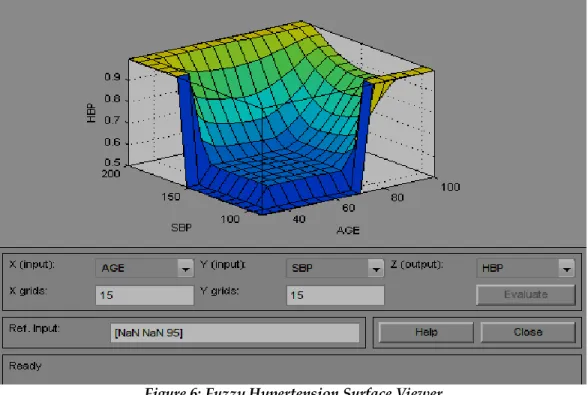Click the 150 tick on SBP axis
588x395 pixels.
click(171, 197)
